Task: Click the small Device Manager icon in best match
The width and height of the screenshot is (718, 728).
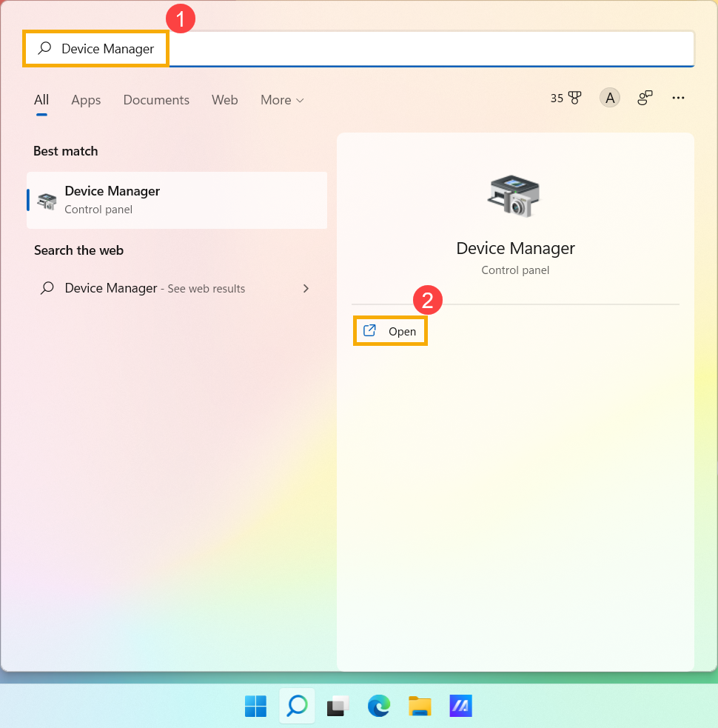Action: click(47, 201)
